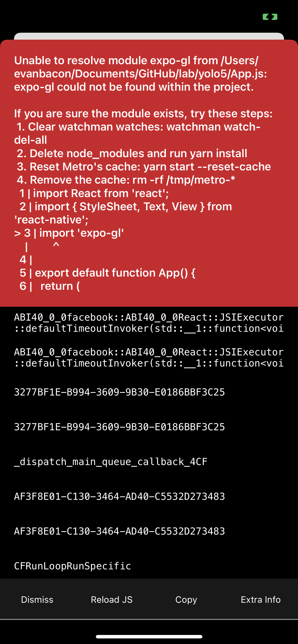Select the first 3277BF1E stack frame
Viewport: 298px width, 644px height.
point(119,392)
